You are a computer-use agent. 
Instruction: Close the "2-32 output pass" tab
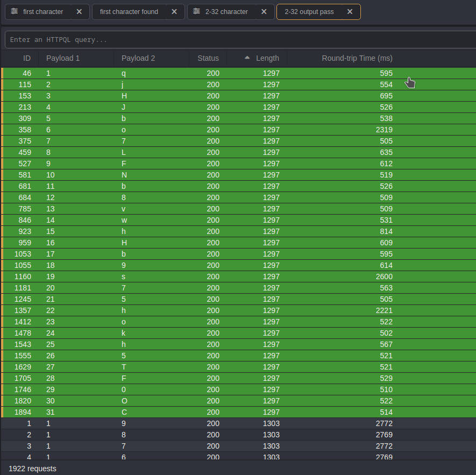coord(350,12)
